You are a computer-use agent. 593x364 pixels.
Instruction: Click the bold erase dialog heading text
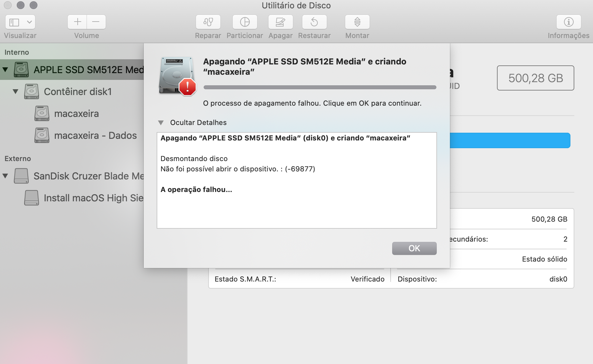[x=305, y=67]
